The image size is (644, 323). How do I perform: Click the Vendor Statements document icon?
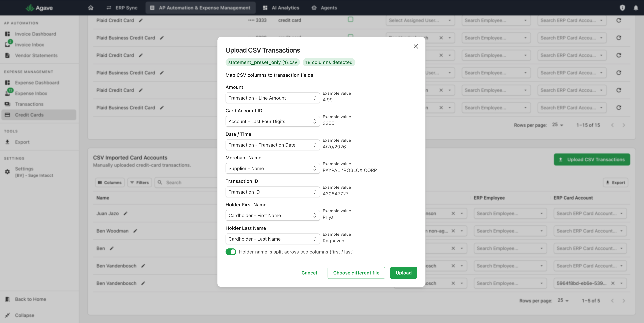pyautogui.click(x=8, y=55)
